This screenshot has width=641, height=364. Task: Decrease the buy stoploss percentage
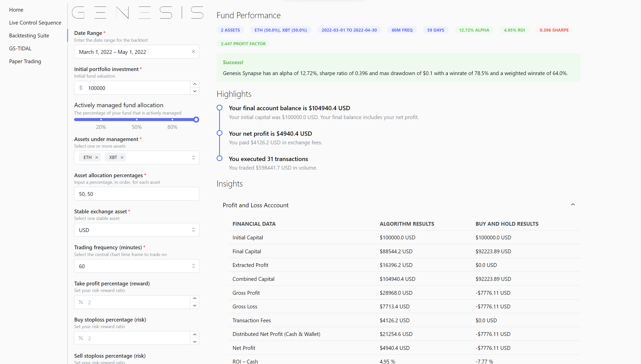[x=195, y=342]
